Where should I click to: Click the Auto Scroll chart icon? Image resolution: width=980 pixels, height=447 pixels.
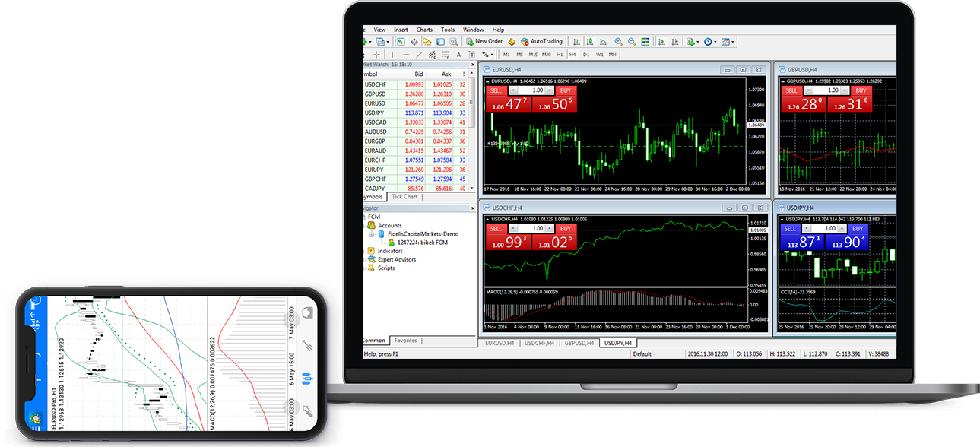click(x=661, y=42)
